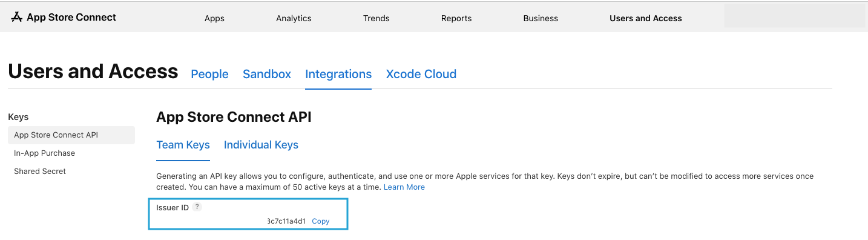This screenshot has height=240, width=868.
Task: Open Trends from the top bar
Action: pyautogui.click(x=376, y=18)
